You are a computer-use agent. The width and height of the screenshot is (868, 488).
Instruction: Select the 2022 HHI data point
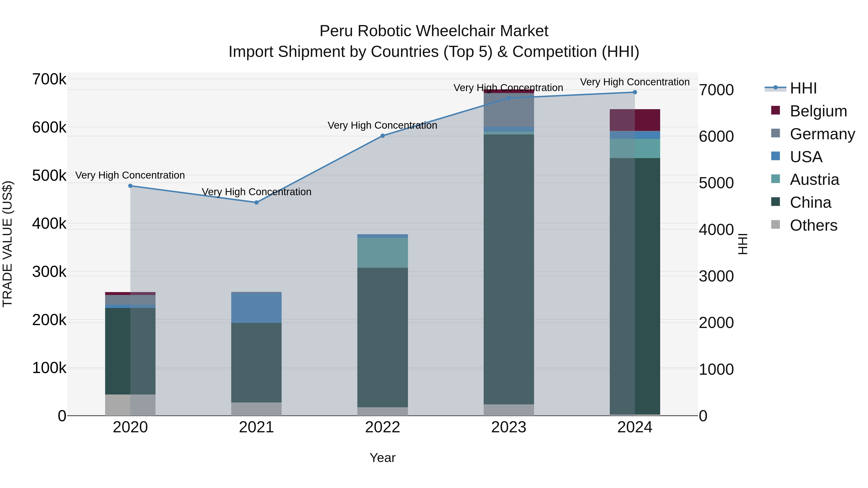tap(382, 136)
